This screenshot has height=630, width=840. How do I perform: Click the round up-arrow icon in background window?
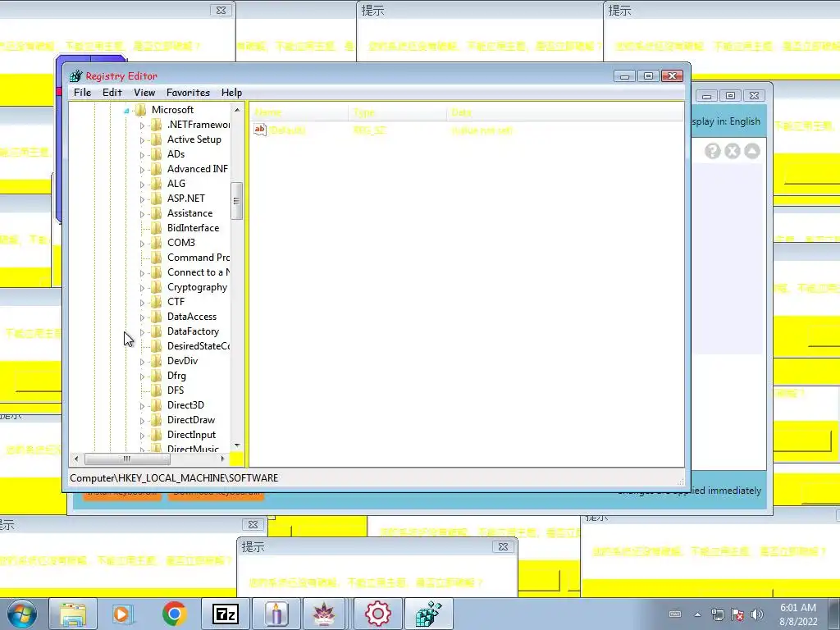click(752, 151)
